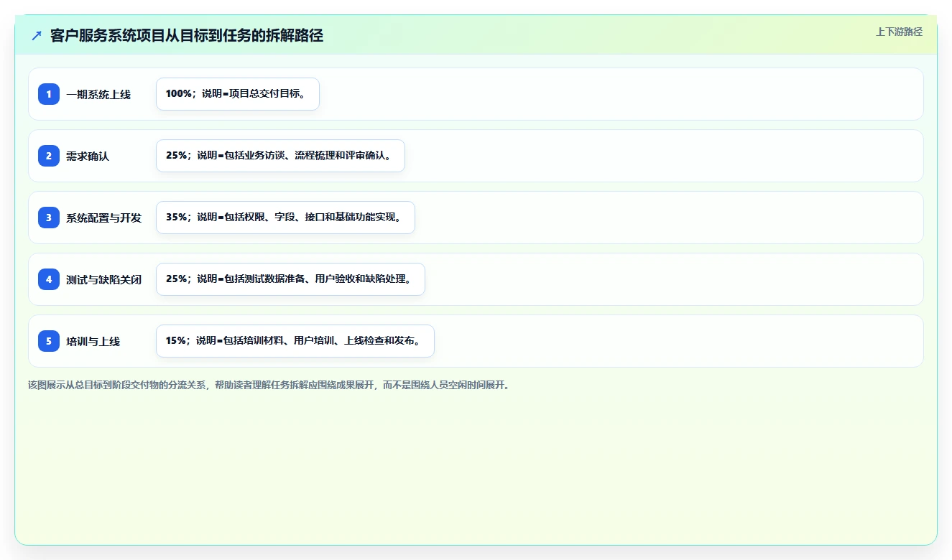Click the number 4 step badge

[49, 279]
